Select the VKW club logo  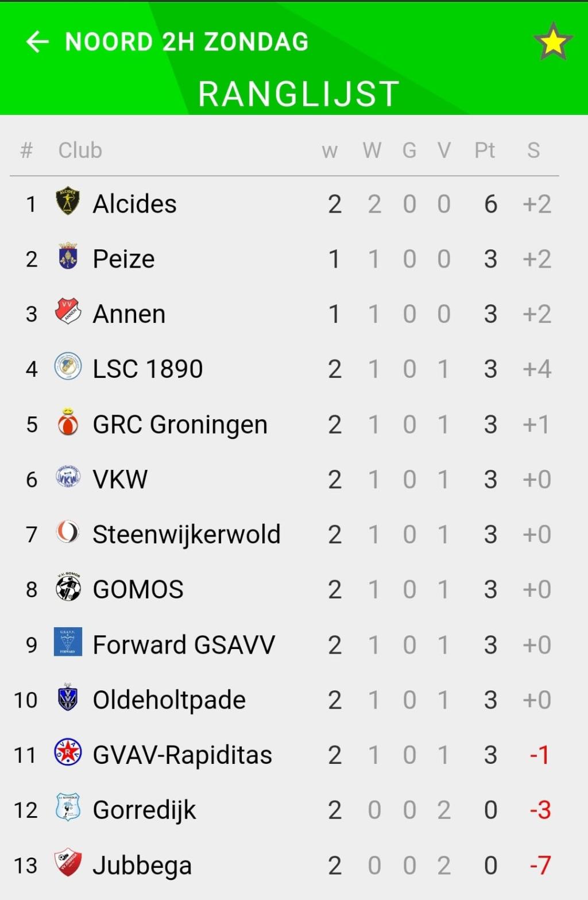[68, 477]
